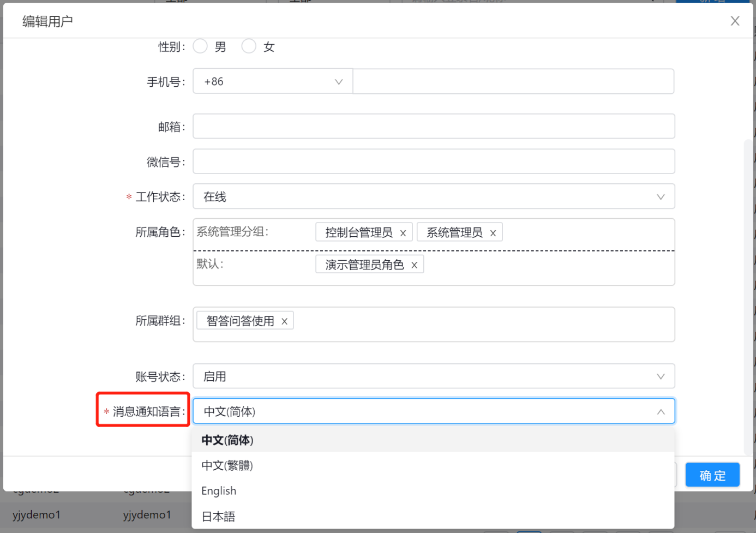This screenshot has height=533, width=756.
Task: Select the 男 gender radio button
Action: [200, 46]
